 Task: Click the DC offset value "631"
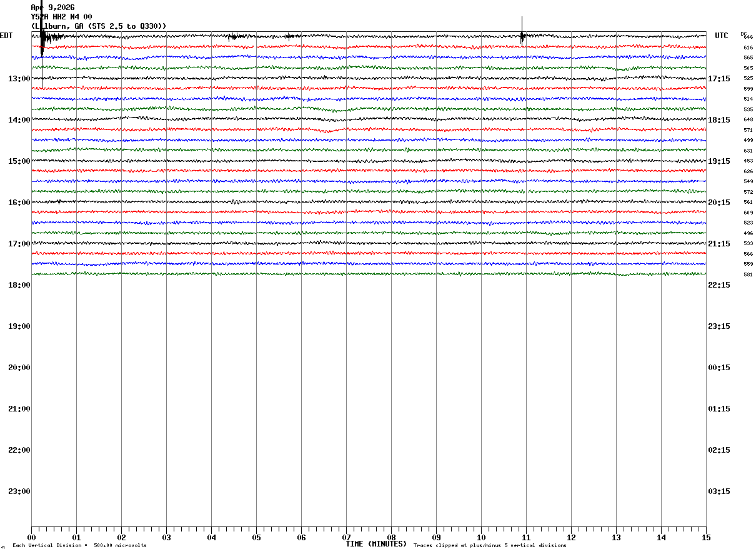tap(748, 151)
